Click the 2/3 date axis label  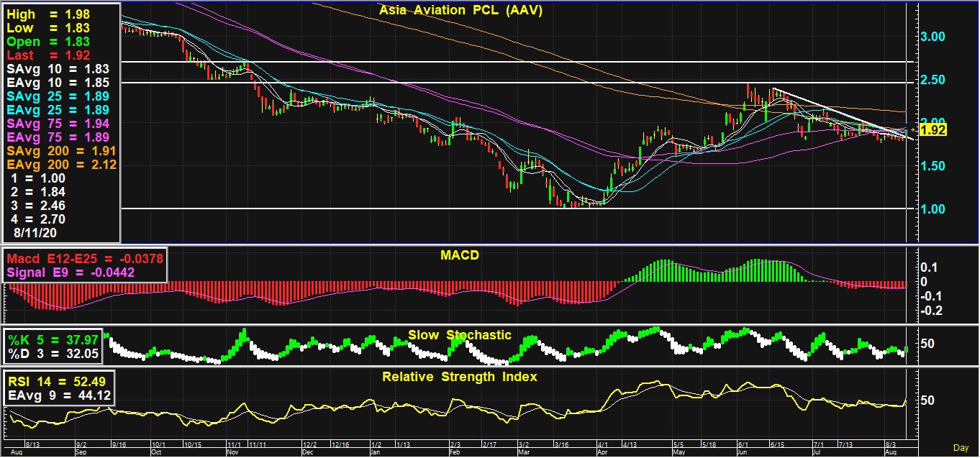coord(455,446)
